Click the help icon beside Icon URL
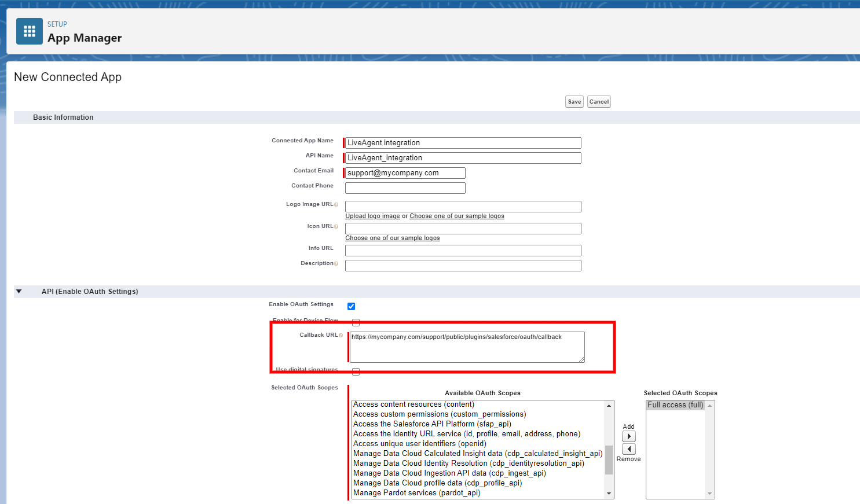The height and width of the screenshot is (504, 860). 336,226
